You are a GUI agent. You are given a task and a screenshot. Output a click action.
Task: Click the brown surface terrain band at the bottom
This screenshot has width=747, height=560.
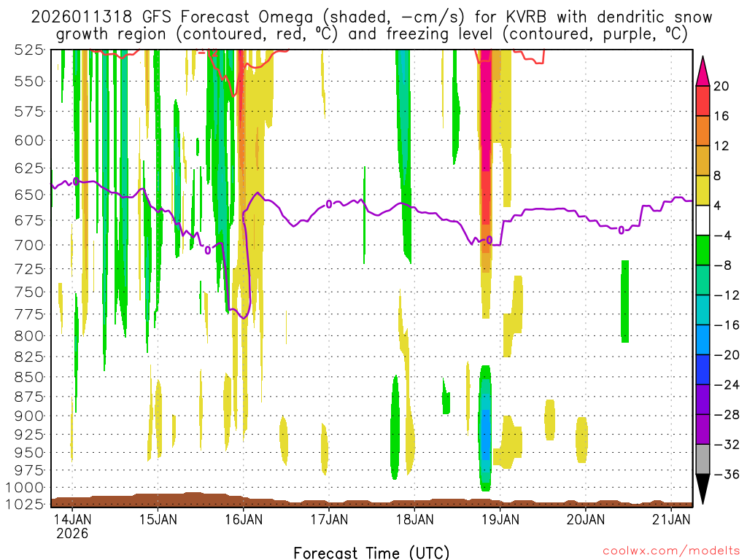pyautogui.click(x=371, y=500)
